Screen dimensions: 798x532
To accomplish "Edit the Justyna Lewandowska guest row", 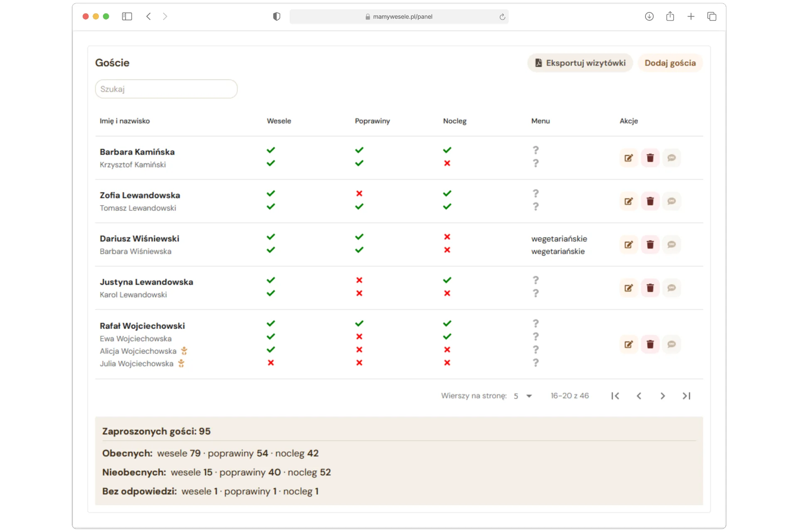I will click(628, 288).
